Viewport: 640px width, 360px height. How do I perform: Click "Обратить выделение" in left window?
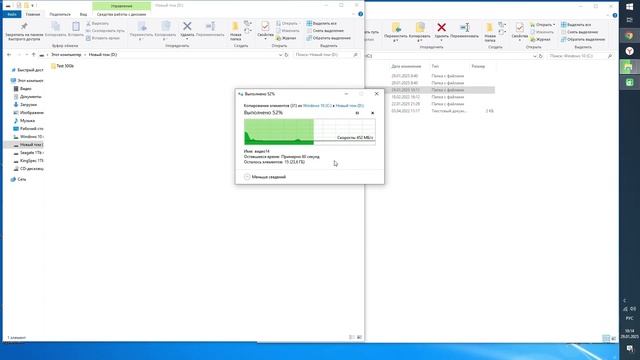pyautogui.click(x=329, y=38)
